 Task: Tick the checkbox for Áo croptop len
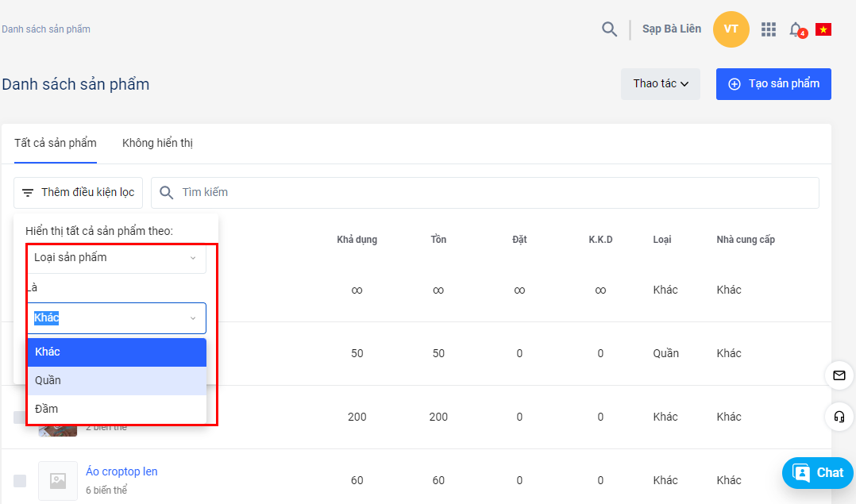click(x=20, y=480)
